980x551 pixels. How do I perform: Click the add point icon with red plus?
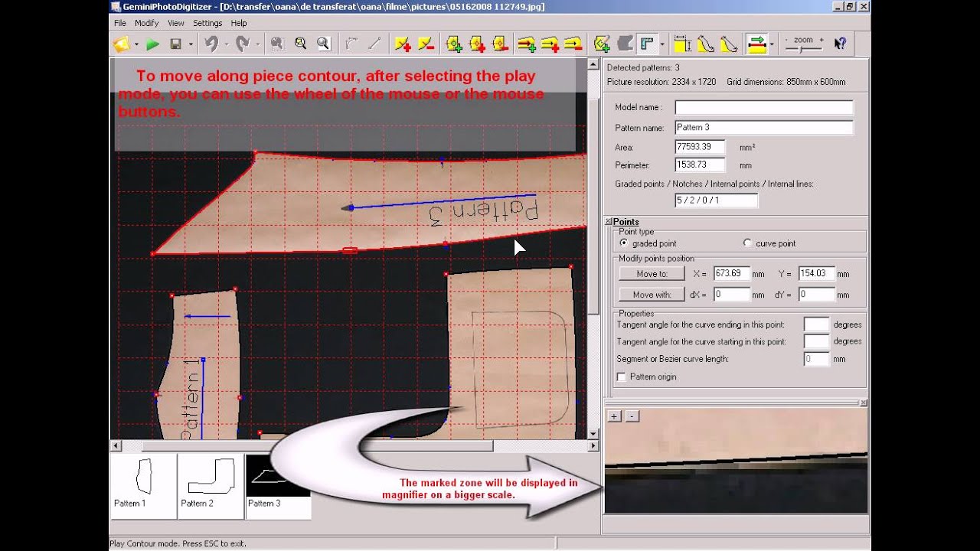click(x=477, y=44)
